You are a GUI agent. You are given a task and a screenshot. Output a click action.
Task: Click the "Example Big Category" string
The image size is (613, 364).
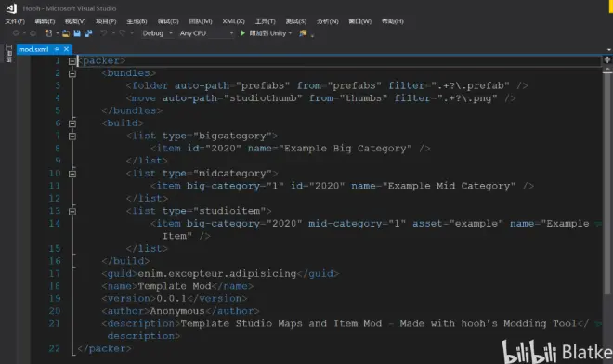pyautogui.click(x=345, y=149)
